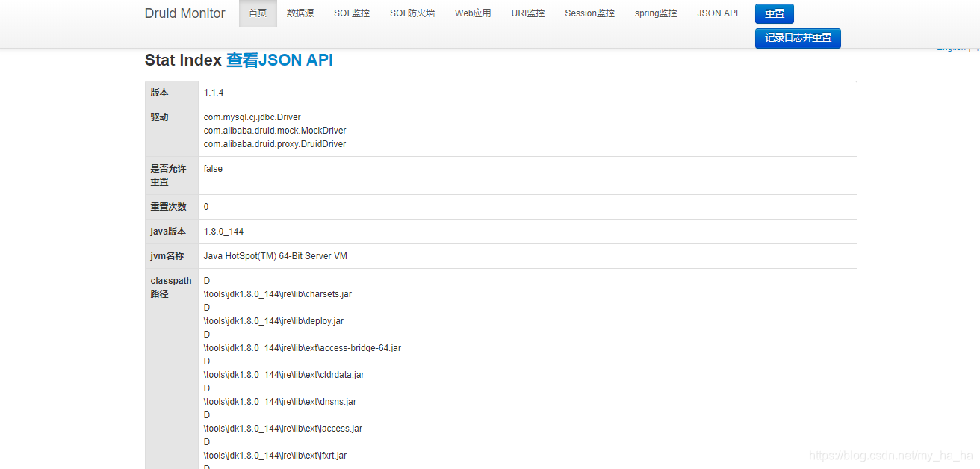This screenshot has width=980, height=469.
Task: Click the 版本 row label
Action: 159,93
